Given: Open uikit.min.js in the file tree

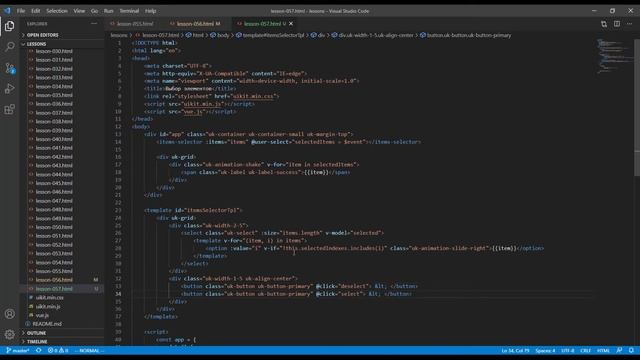Looking at the screenshot, I should [48, 307].
